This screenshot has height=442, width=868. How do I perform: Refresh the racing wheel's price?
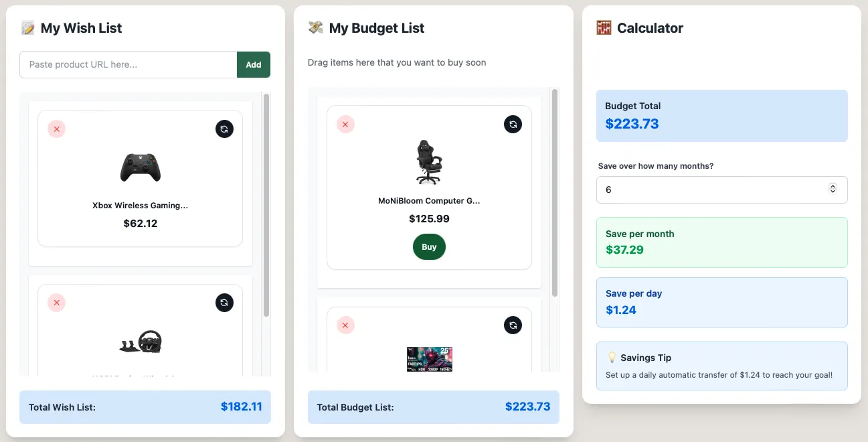pyautogui.click(x=224, y=303)
